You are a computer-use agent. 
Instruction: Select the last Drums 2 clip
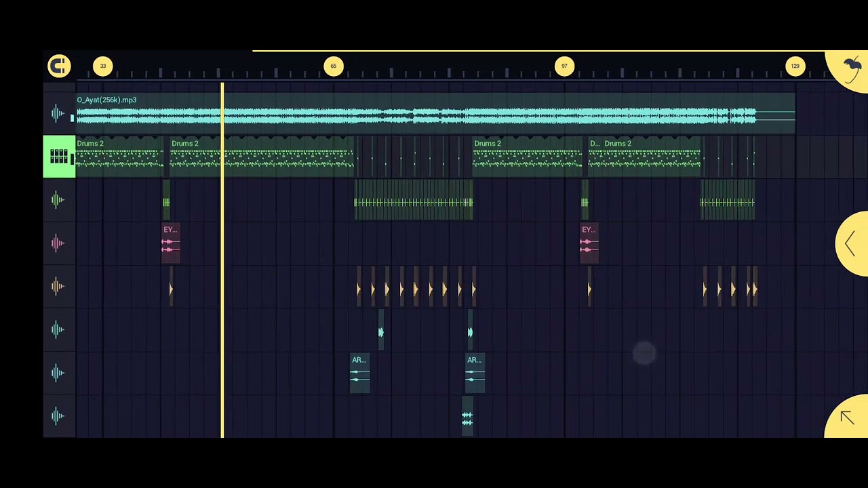(652, 157)
